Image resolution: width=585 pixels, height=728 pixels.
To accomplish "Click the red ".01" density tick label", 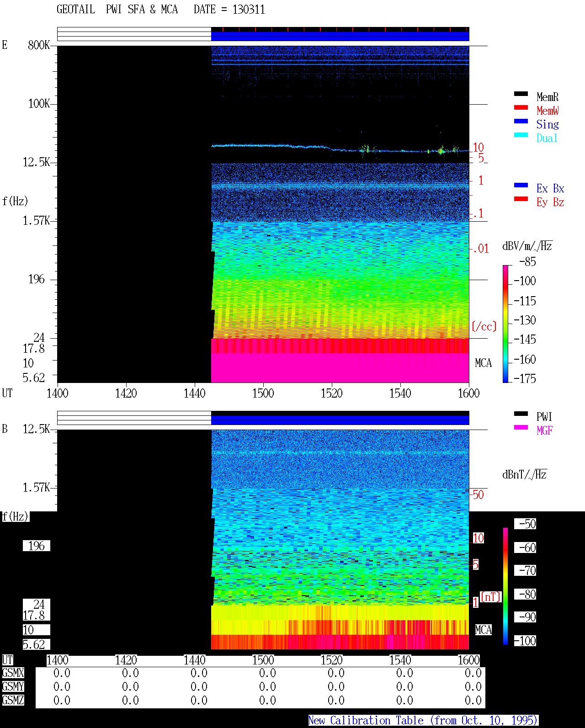I will coord(480,249).
